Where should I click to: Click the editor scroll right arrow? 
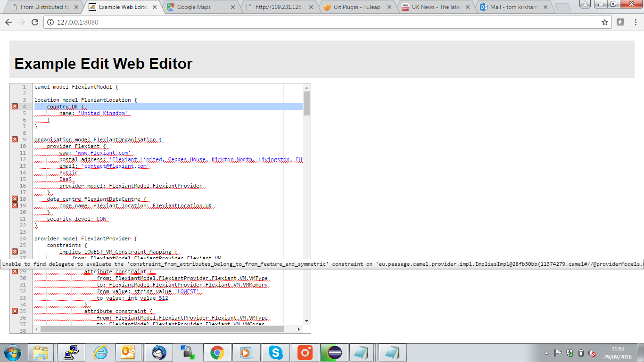pyautogui.click(x=298, y=329)
